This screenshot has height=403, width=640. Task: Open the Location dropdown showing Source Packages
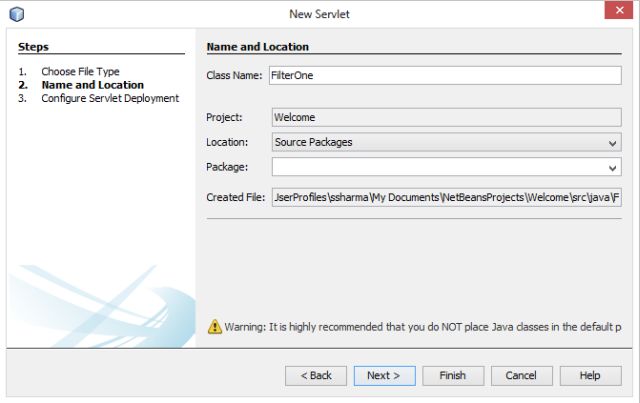(x=445, y=142)
